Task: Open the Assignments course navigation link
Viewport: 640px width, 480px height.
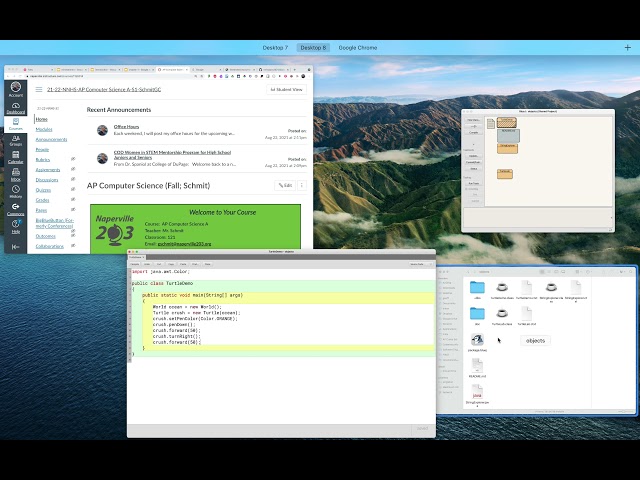Action: pyautogui.click(x=48, y=170)
